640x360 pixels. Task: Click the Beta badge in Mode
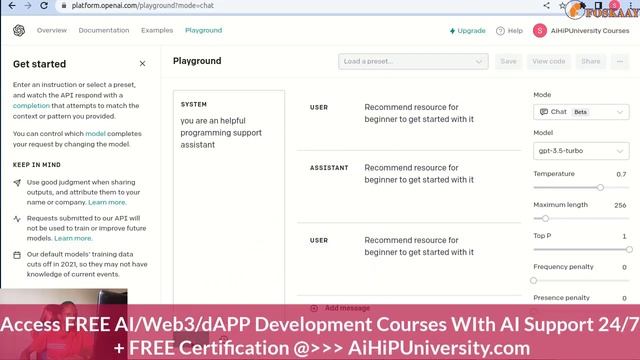[580, 112]
